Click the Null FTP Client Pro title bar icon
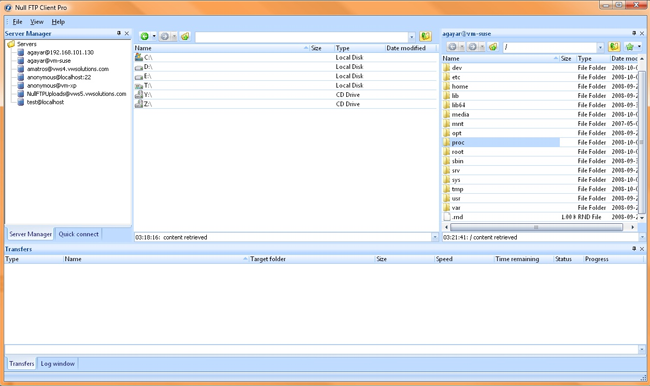The width and height of the screenshot is (650, 386). tap(8, 7)
